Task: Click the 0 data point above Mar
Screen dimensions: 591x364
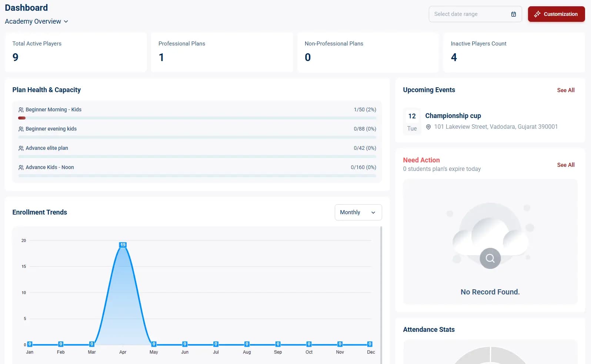Action: pyautogui.click(x=92, y=344)
